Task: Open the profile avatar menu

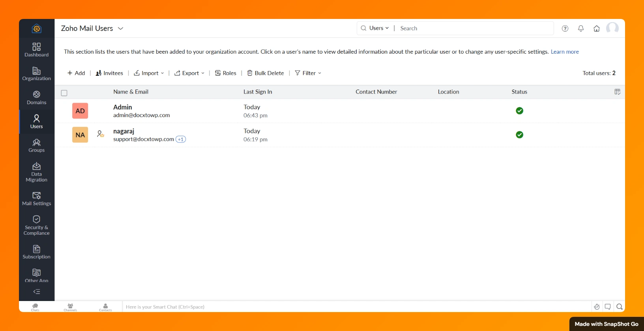Action: 612,28
